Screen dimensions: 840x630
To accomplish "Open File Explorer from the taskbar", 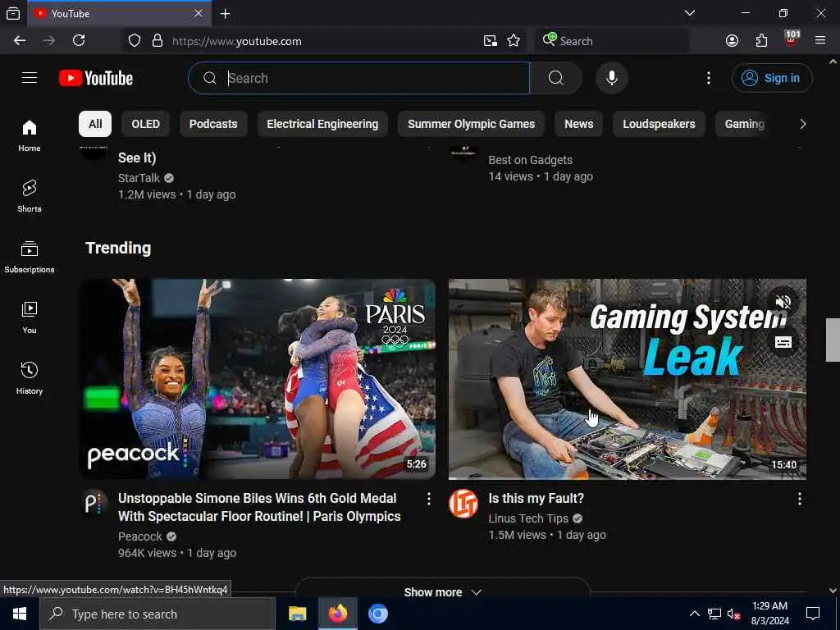I will 297,614.
